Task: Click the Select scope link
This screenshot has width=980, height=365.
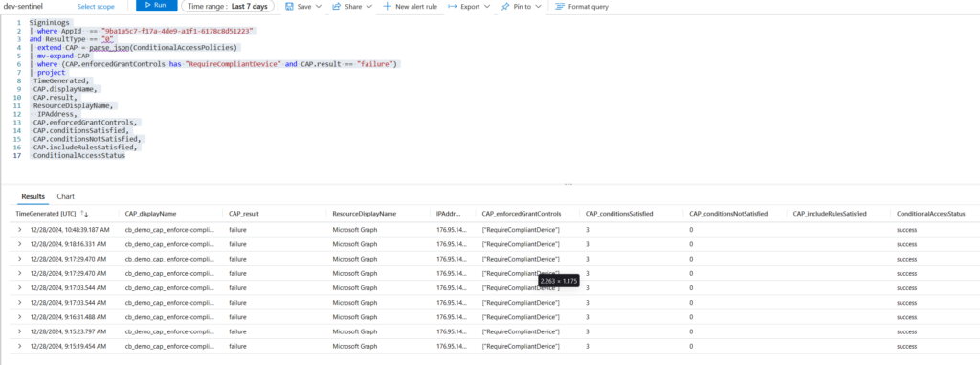Action: (96, 7)
